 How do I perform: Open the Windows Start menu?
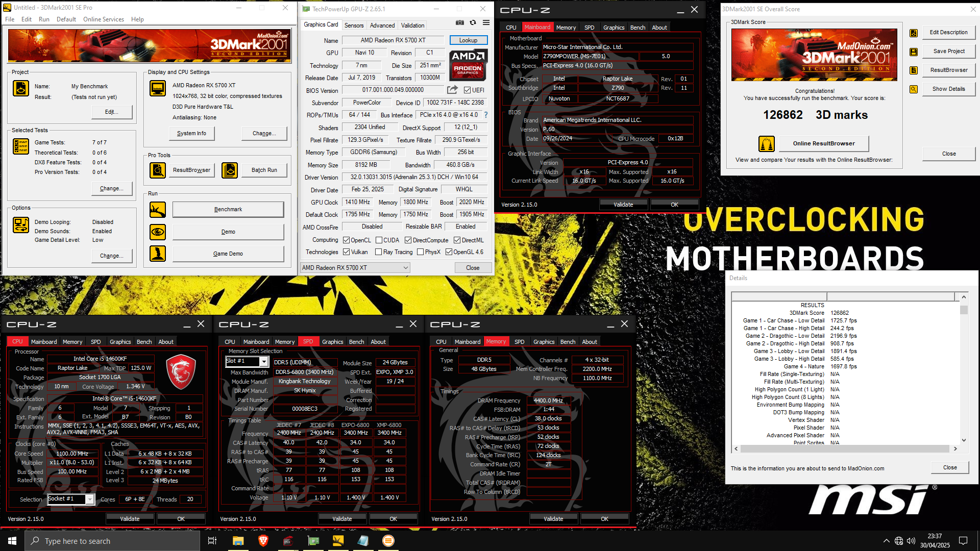point(12,541)
